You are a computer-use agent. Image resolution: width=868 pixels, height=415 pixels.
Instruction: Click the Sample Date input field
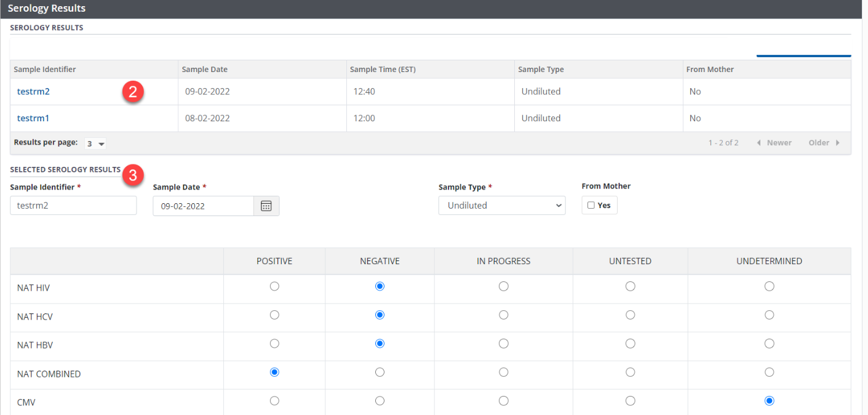tap(203, 206)
